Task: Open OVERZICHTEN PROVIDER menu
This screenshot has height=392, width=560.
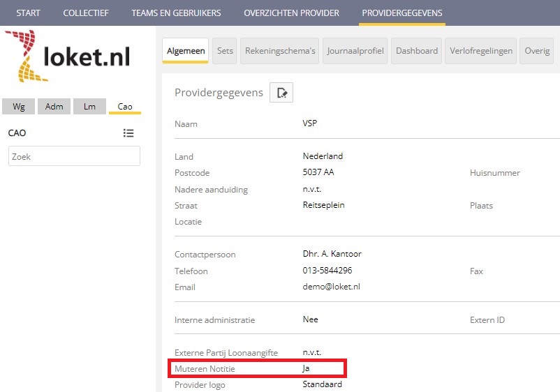Action: coord(291,13)
